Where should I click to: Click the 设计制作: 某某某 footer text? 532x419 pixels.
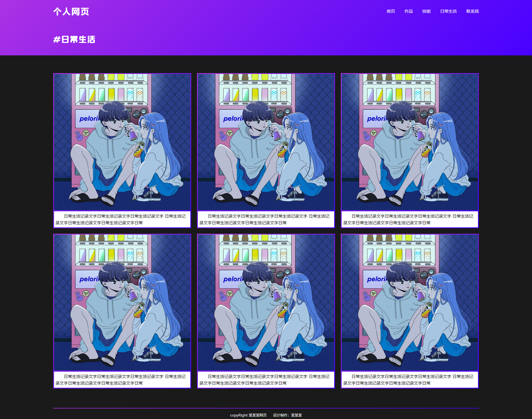(x=287, y=415)
